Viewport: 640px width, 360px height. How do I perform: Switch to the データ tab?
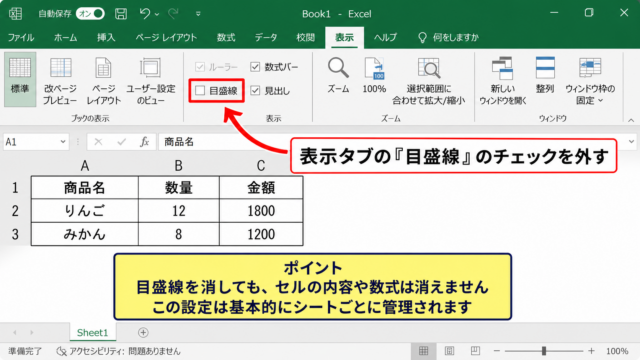[x=266, y=38]
